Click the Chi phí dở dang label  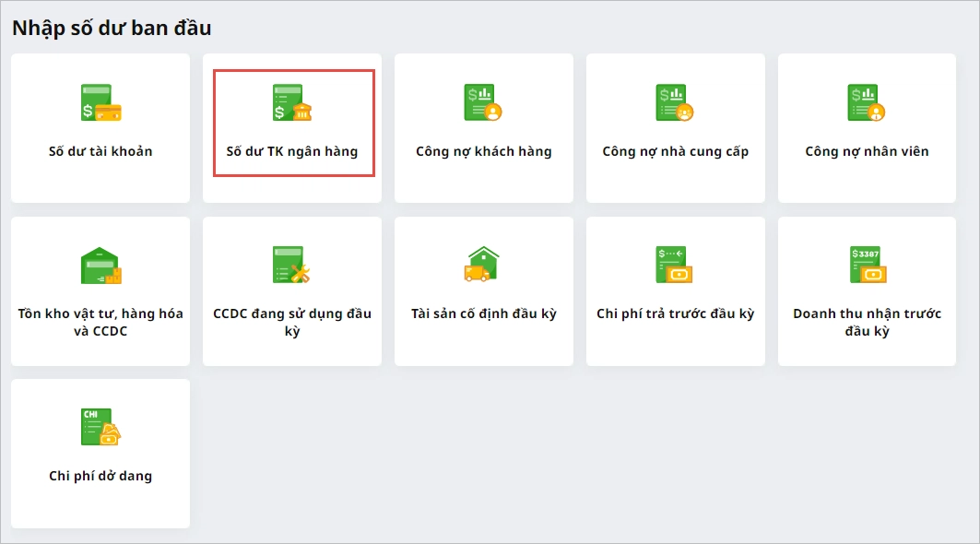(100, 476)
